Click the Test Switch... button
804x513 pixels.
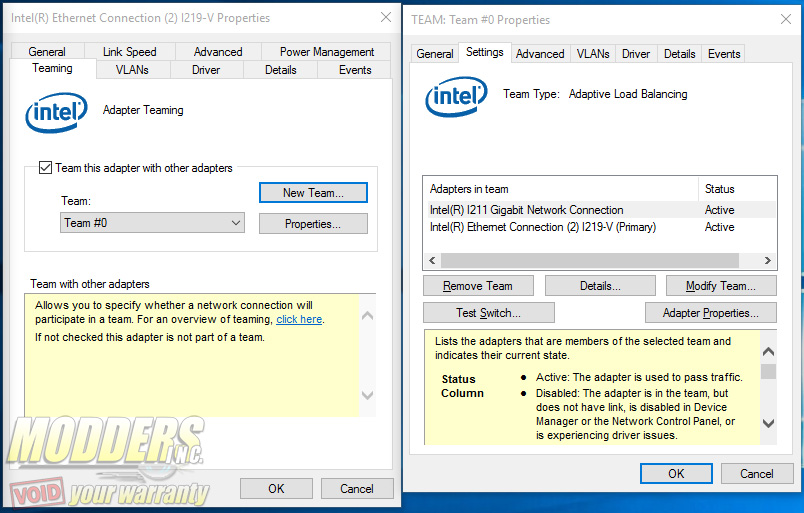pyautogui.click(x=489, y=313)
